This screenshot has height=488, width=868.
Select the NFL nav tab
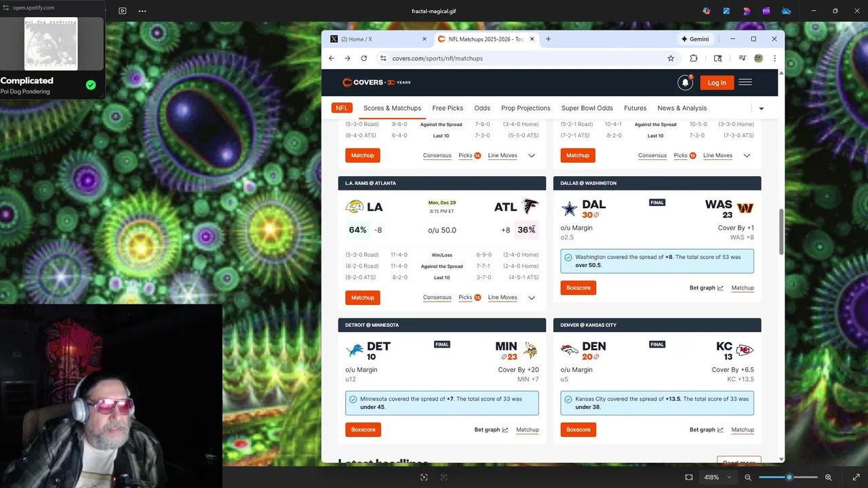coord(342,108)
